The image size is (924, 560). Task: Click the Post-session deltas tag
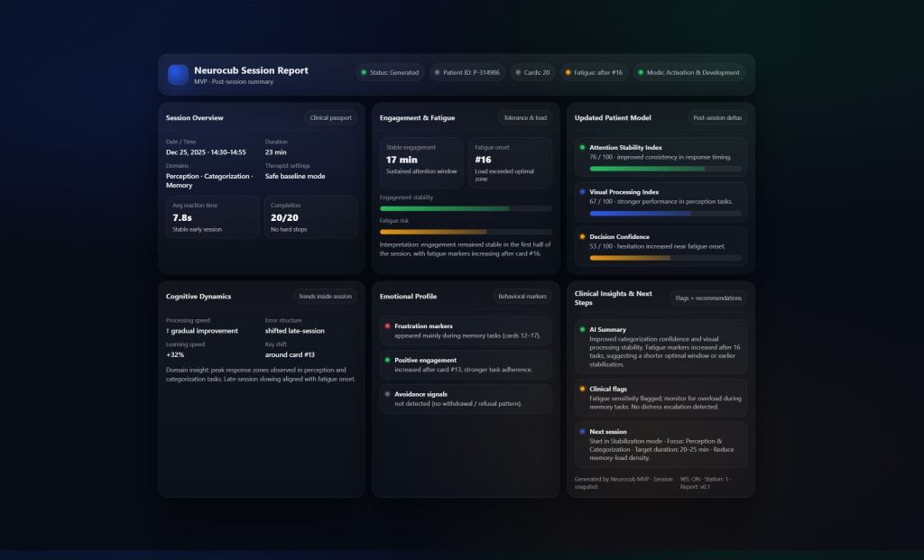point(716,117)
